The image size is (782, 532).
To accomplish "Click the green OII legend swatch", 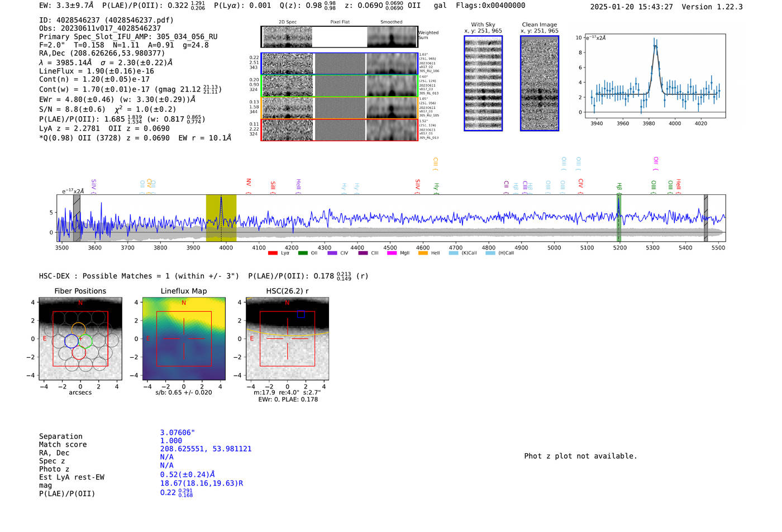I will tap(303, 253).
